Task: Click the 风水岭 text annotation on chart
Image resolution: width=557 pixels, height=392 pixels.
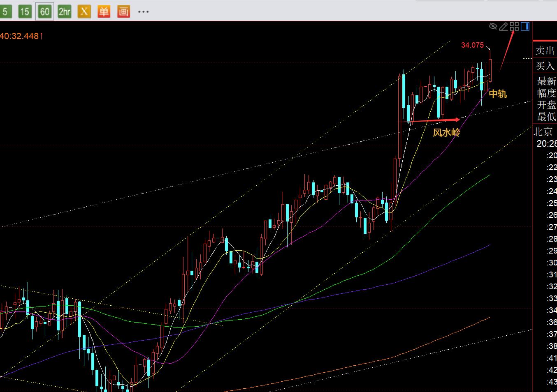Action: 446,132
